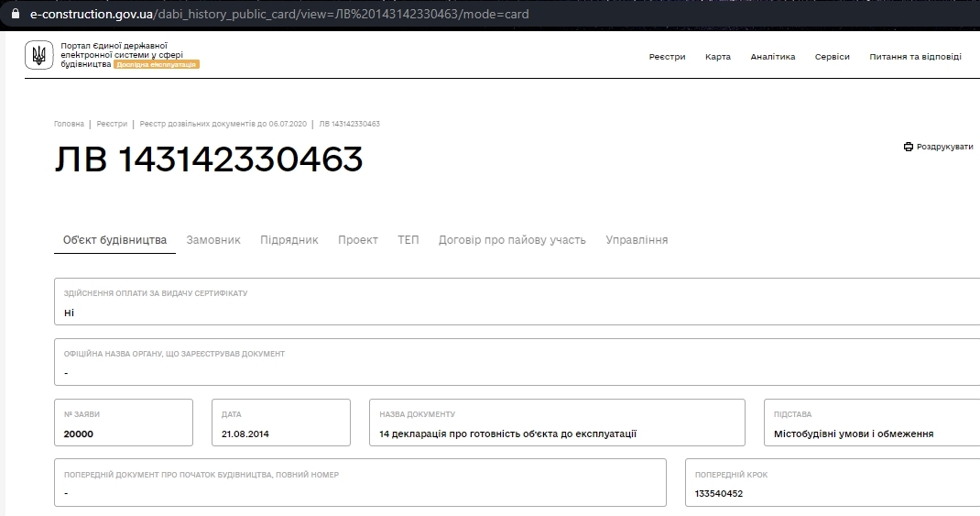The image size is (980, 516).
Task: Click the date value 21.08.2014
Action: (x=245, y=434)
